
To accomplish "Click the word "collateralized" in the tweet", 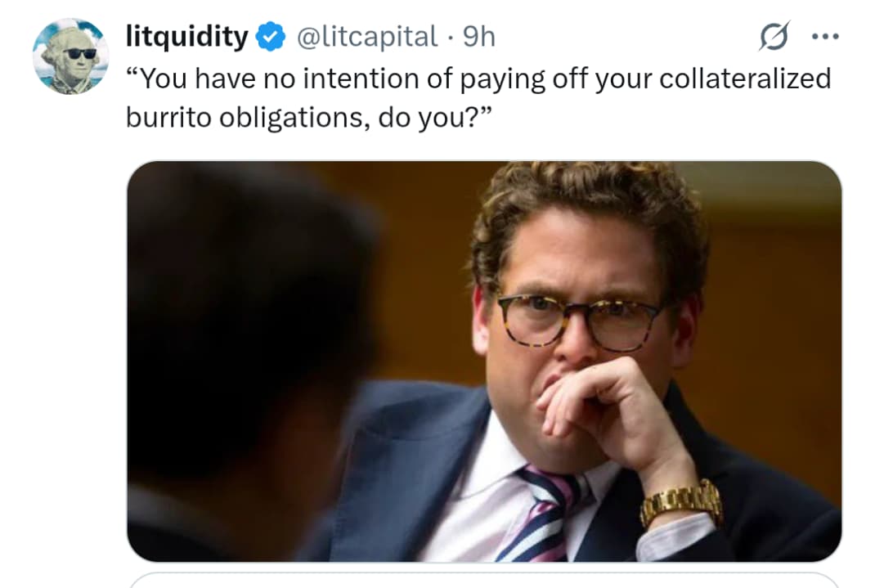I will pyautogui.click(x=745, y=78).
